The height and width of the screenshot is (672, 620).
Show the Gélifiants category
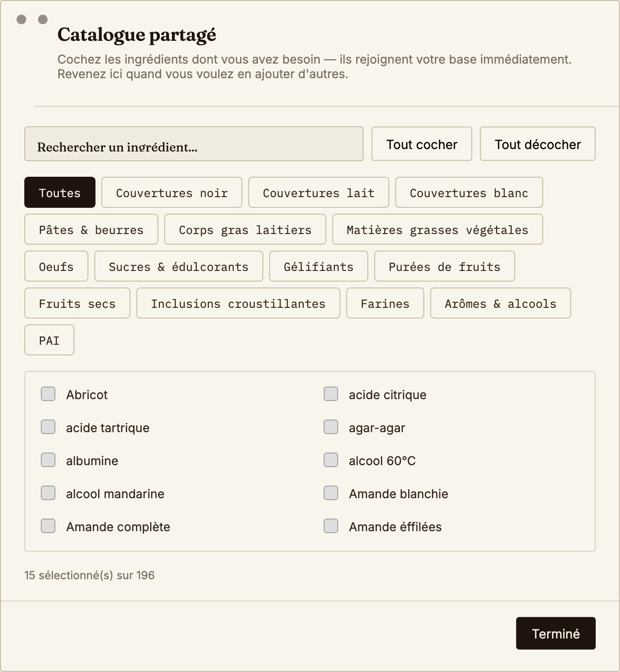pos(319,266)
